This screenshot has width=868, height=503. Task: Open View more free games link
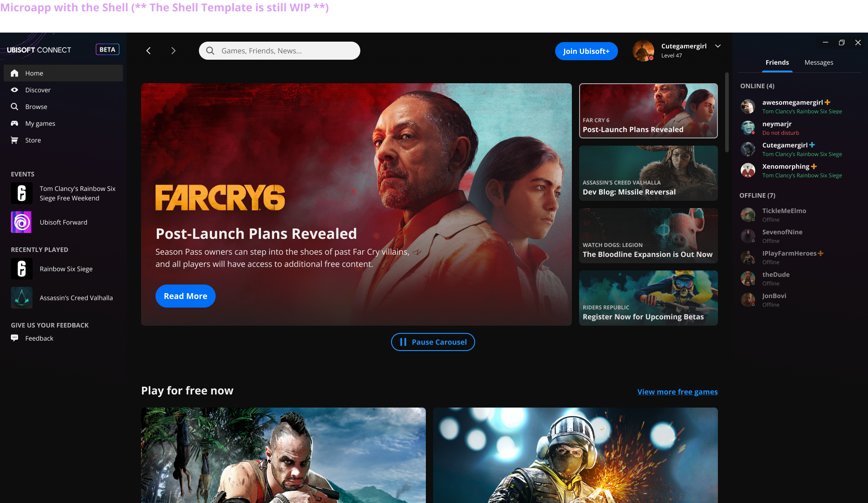tap(677, 392)
